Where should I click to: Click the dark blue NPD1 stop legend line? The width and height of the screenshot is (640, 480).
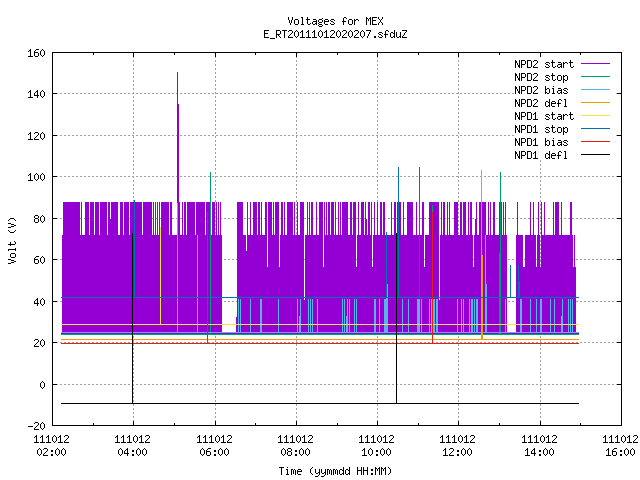(x=595, y=129)
